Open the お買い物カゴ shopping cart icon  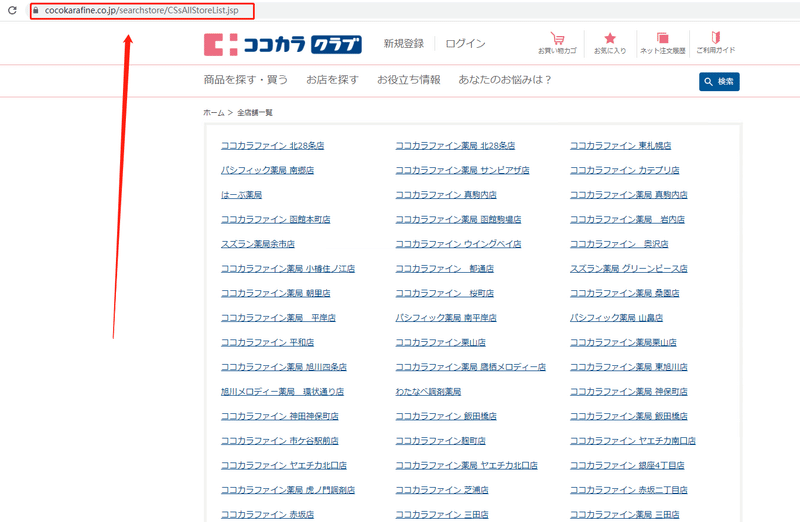click(x=557, y=43)
